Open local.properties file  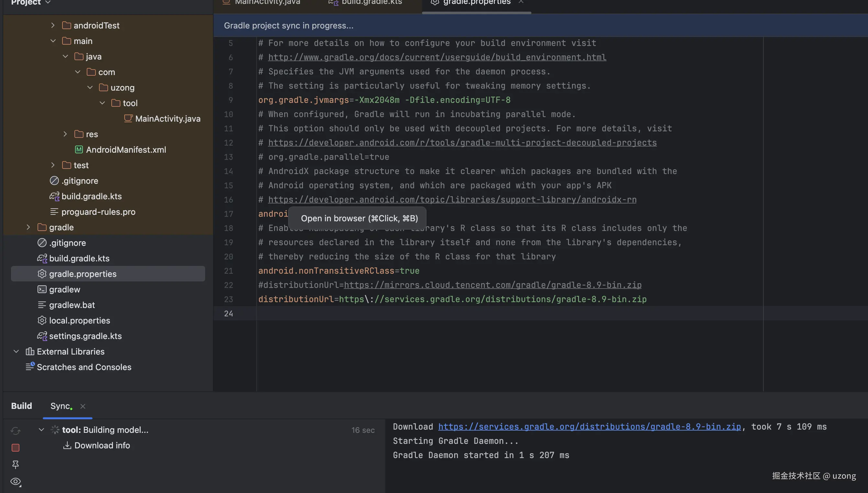(x=79, y=320)
